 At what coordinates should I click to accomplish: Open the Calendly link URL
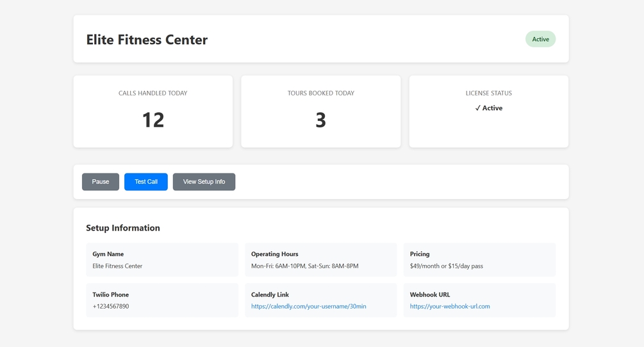click(x=309, y=307)
